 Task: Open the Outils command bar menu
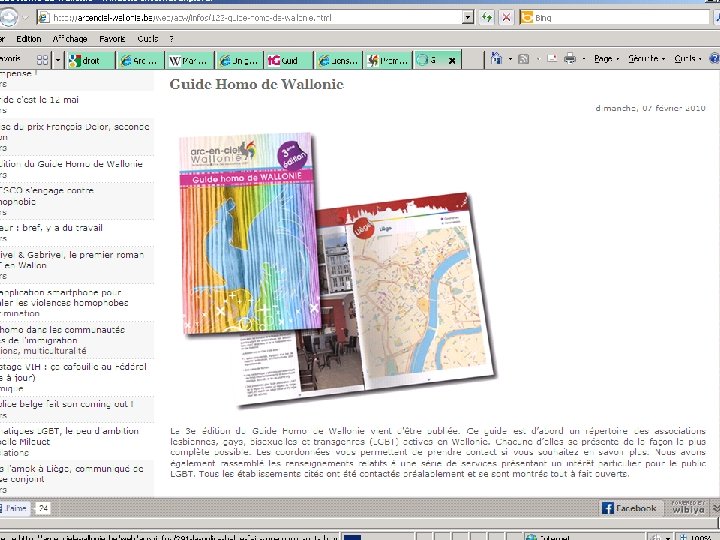[x=687, y=59]
